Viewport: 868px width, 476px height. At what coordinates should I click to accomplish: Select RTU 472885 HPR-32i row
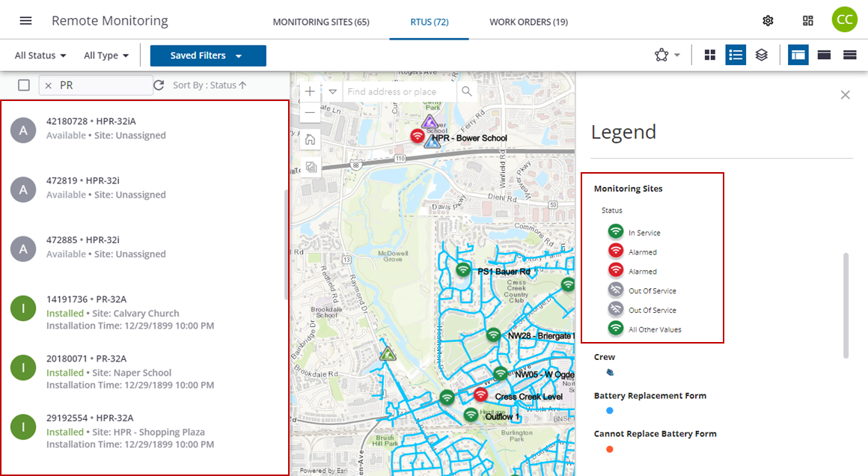[145, 248]
